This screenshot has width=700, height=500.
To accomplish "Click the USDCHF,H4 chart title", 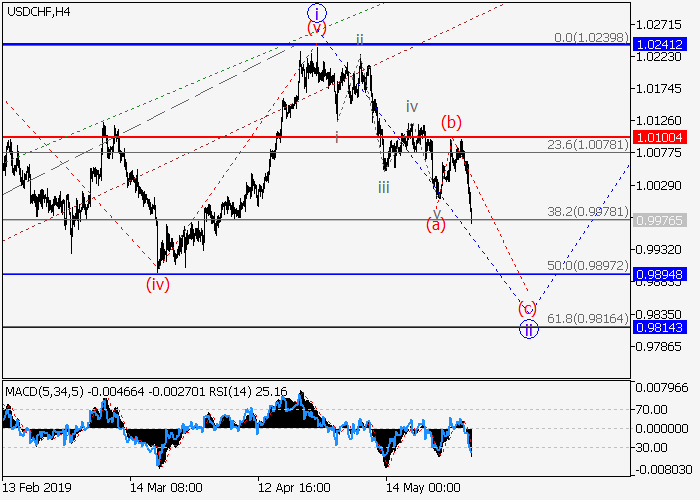I will click(37, 11).
